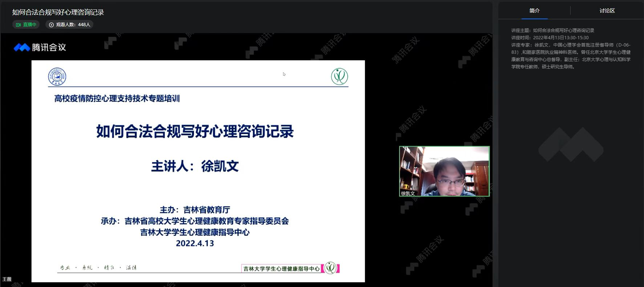Click the 观看人数: 448人 viewer count
This screenshot has width=644, height=287.
pos(73,25)
